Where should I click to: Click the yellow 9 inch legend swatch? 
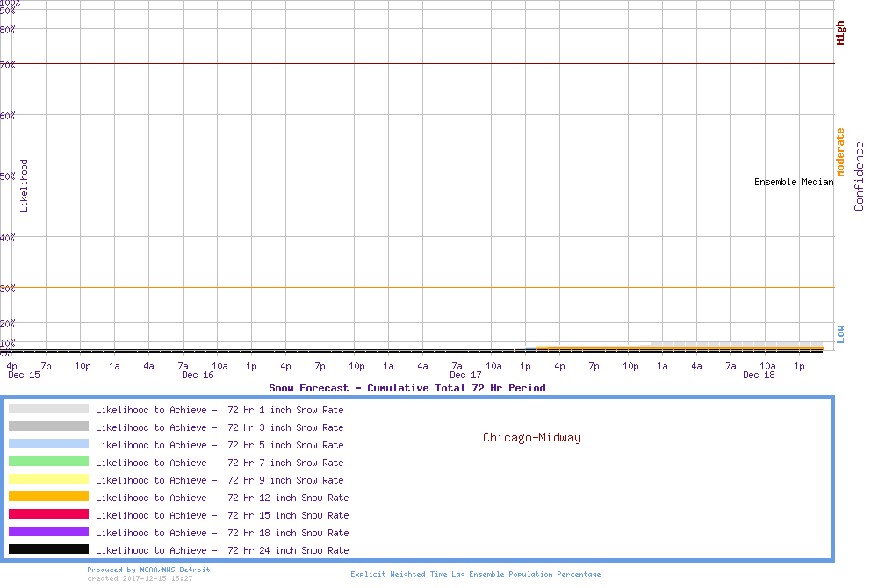point(48,479)
